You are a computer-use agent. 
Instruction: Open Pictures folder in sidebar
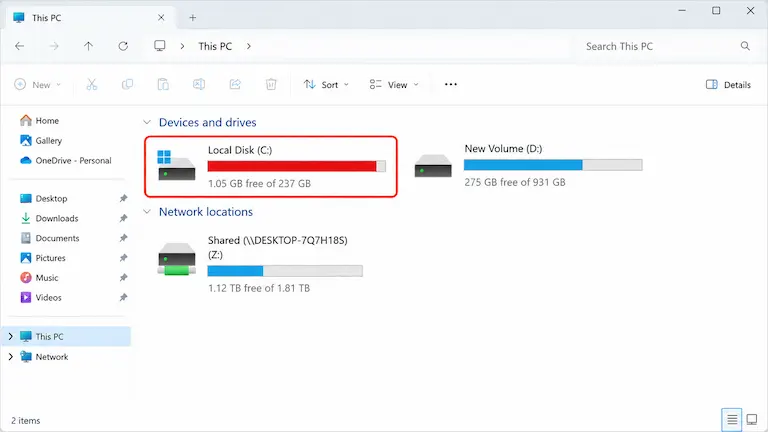tap(43, 258)
